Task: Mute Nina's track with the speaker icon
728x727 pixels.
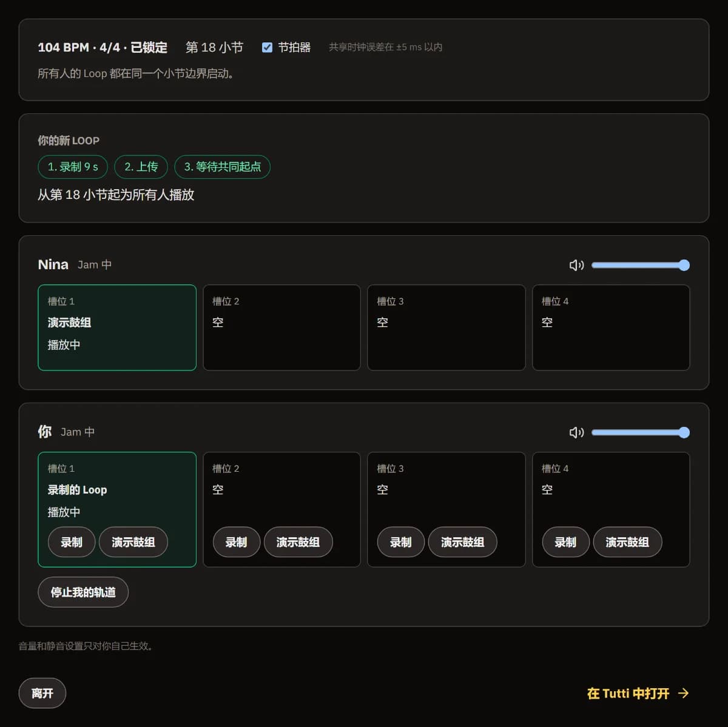Action: point(576,265)
